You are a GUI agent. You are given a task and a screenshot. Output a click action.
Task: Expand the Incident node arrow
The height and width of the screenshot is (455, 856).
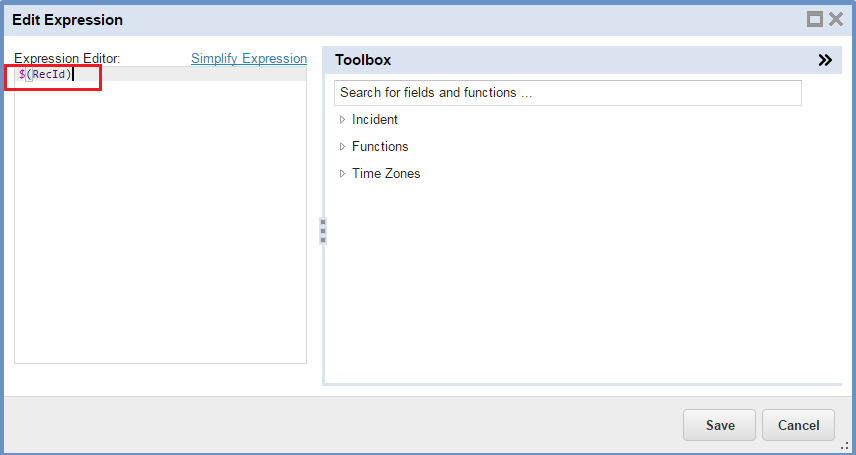(342, 120)
